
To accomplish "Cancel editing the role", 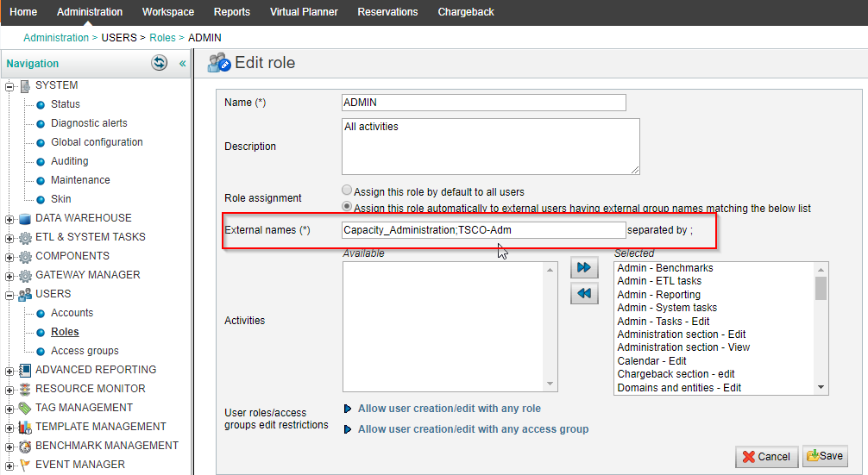I will (x=766, y=456).
